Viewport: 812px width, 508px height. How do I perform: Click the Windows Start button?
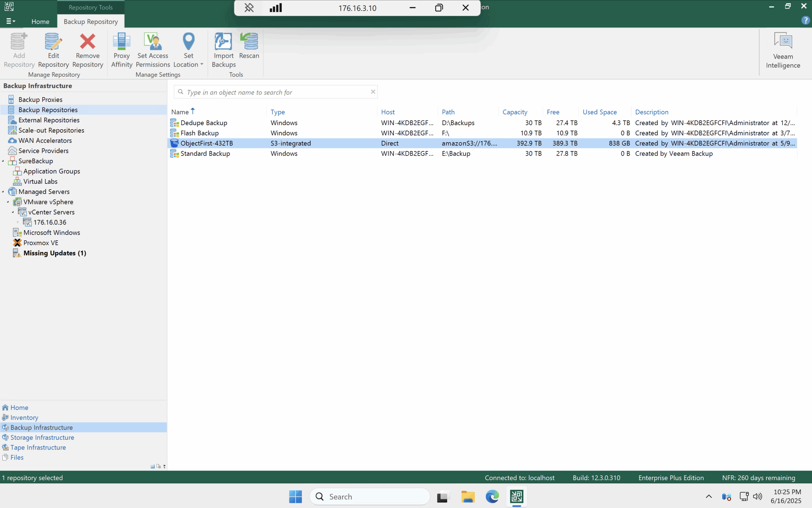pos(295,497)
